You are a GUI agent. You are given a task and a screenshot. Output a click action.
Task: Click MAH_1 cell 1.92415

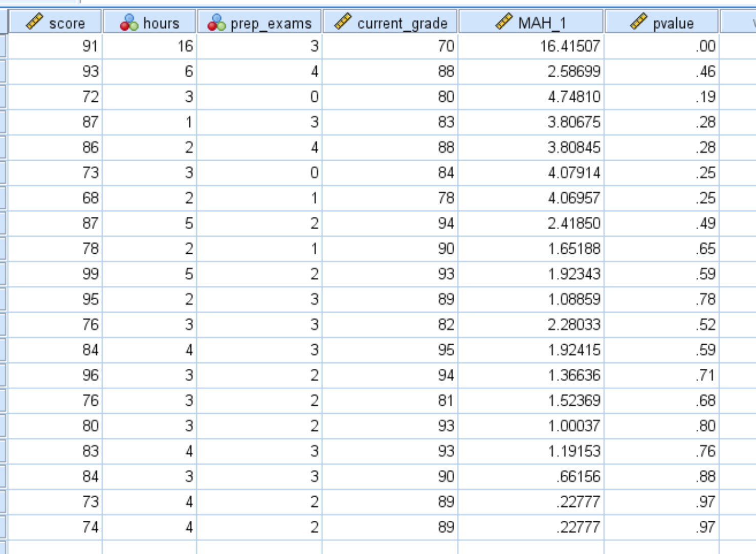tap(531, 350)
